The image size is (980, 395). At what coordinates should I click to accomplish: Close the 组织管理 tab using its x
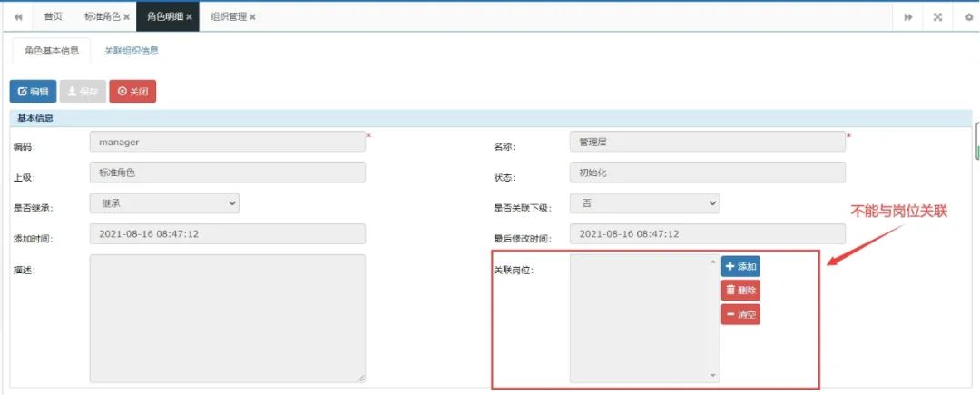click(252, 17)
